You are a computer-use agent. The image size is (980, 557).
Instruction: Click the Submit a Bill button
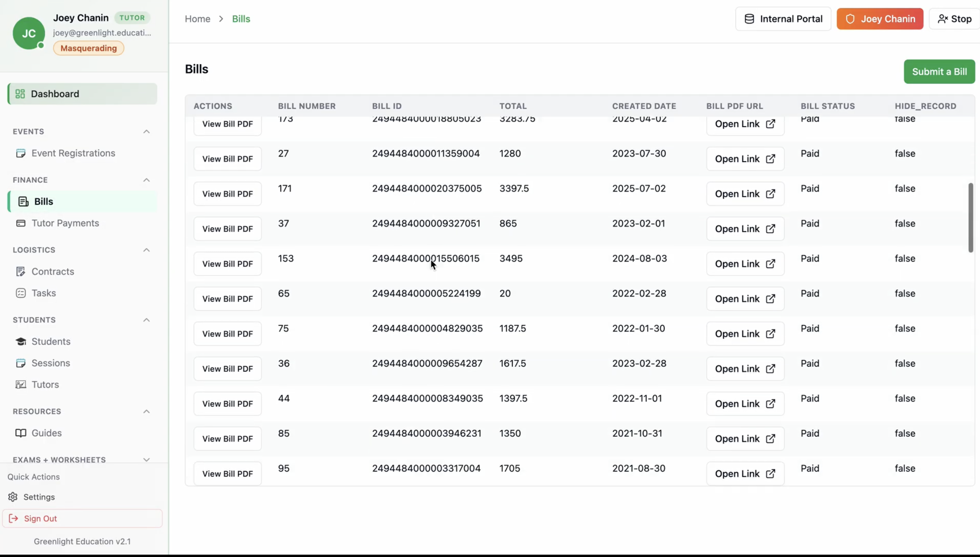tap(939, 72)
